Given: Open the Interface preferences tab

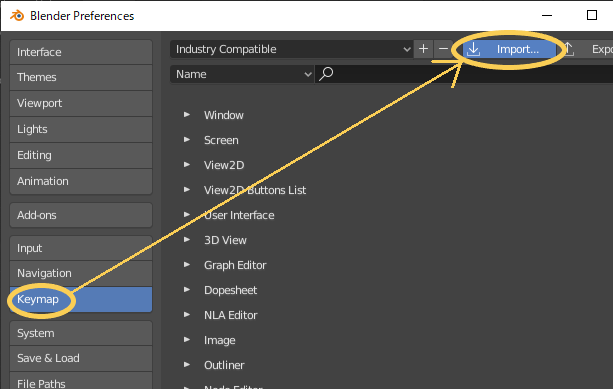Looking at the screenshot, I should click(x=81, y=52).
